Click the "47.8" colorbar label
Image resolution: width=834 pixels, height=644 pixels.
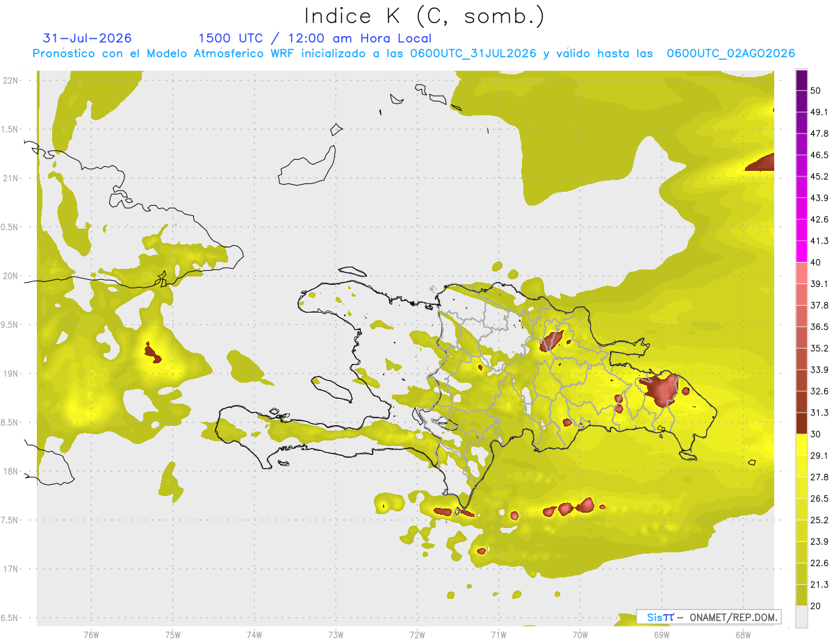click(x=819, y=133)
